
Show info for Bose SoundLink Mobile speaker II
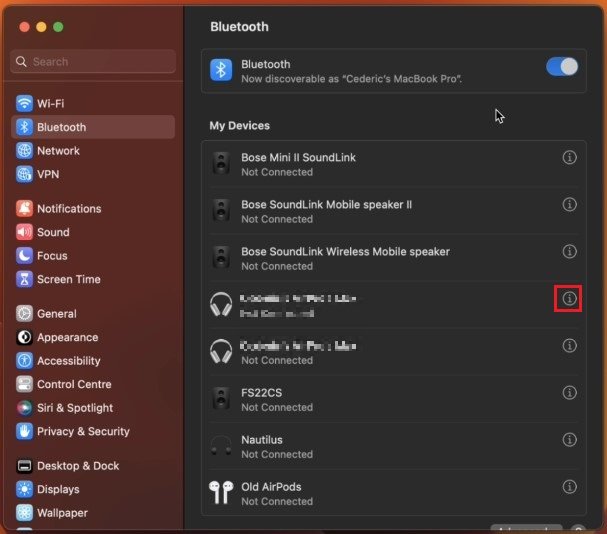(x=570, y=204)
